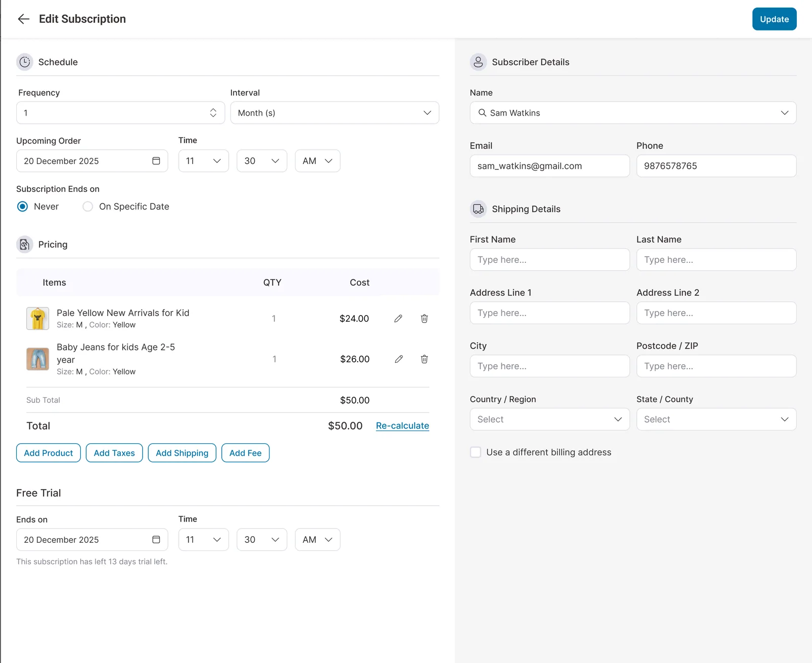
Task: Focus the Postcode / ZIP field
Action: [x=716, y=366]
